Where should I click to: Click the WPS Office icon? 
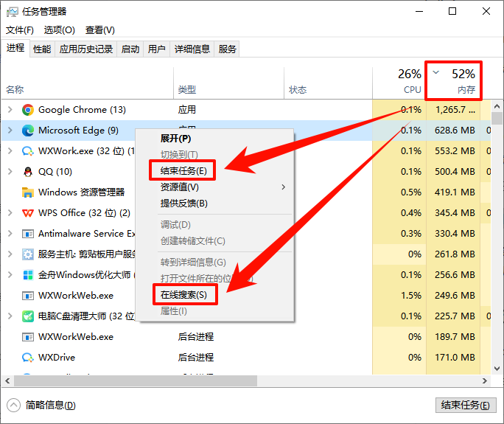[x=28, y=213]
